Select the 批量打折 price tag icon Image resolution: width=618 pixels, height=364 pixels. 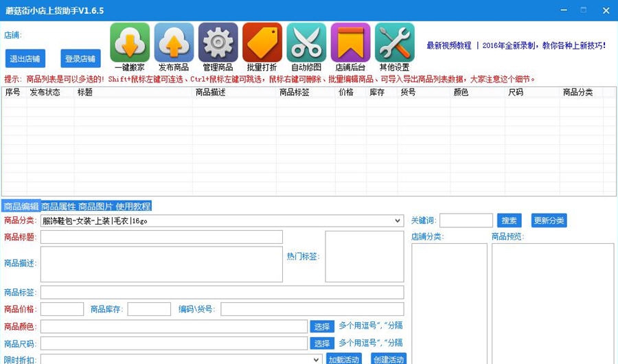click(262, 43)
